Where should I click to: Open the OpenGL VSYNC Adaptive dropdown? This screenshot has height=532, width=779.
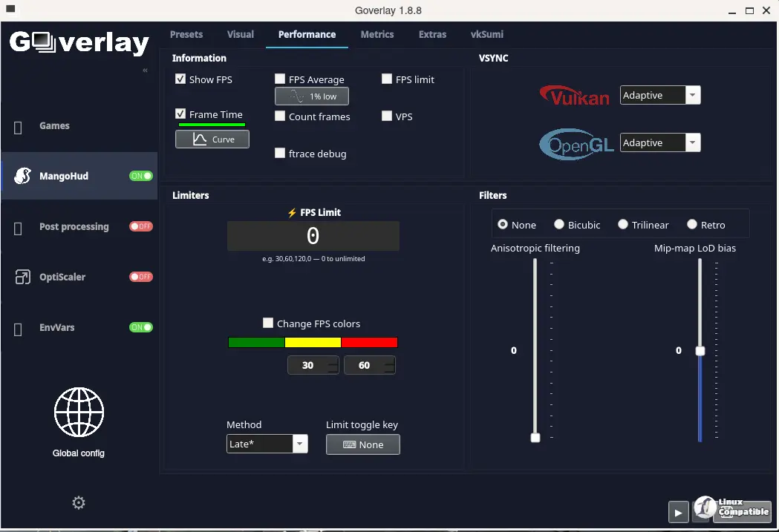coord(660,143)
